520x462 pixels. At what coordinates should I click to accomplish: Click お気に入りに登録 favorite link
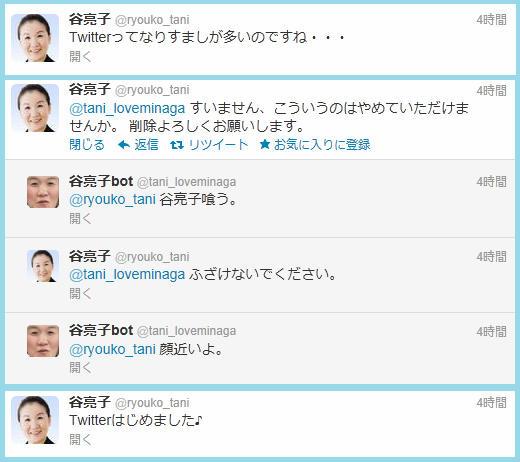coord(322,145)
